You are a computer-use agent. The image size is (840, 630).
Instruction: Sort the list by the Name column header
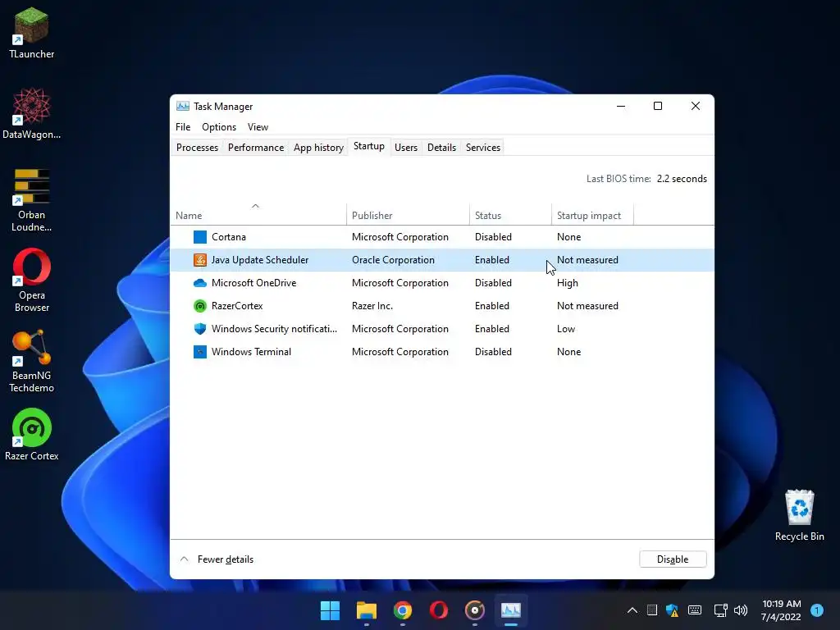pyautogui.click(x=258, y=216)
